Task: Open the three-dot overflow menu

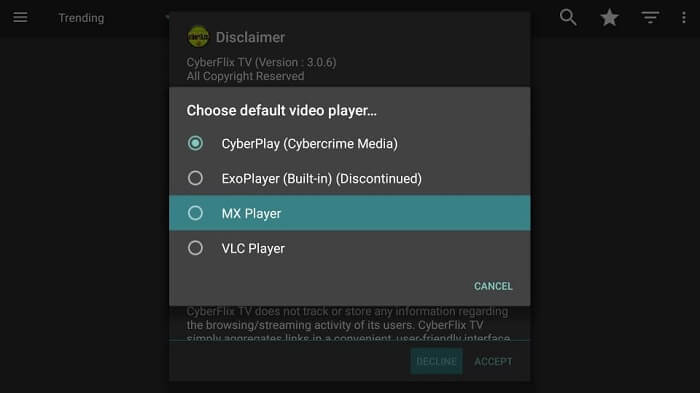Action: tap(683, 17)
